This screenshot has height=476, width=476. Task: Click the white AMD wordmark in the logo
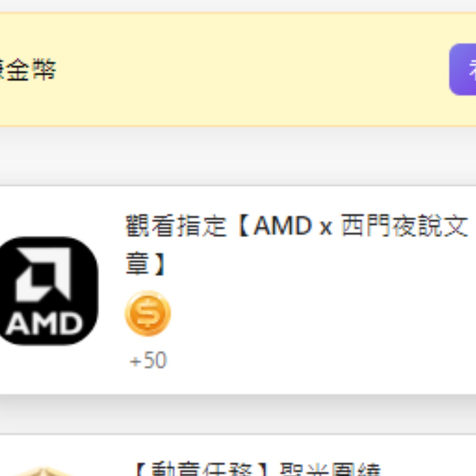(44, 323)
